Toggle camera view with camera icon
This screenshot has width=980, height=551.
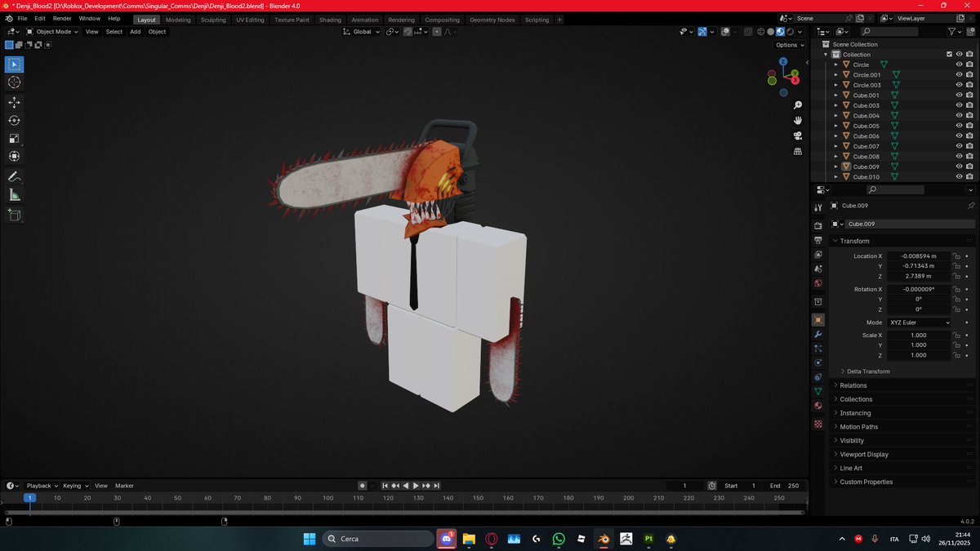[798, 136]
